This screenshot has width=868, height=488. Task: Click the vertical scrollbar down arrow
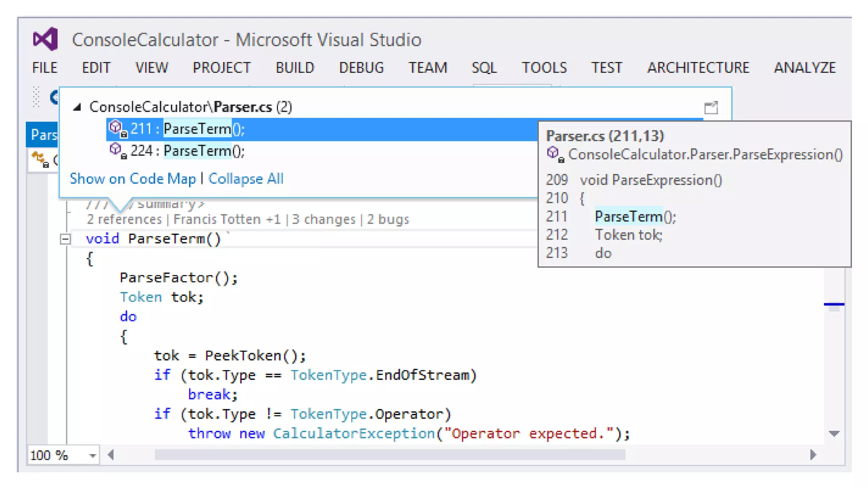834,434
